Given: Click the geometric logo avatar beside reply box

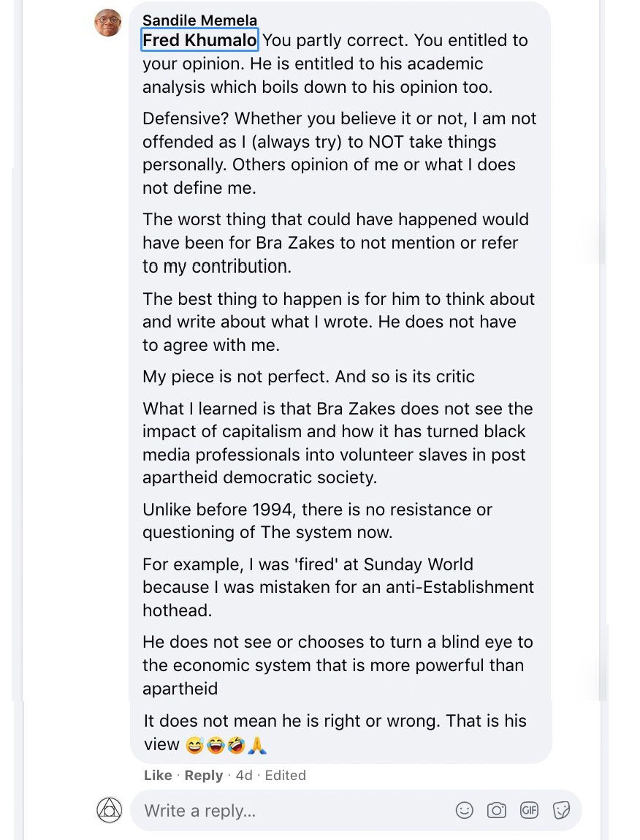Looking at the screenshot, I should pos(110,810).
